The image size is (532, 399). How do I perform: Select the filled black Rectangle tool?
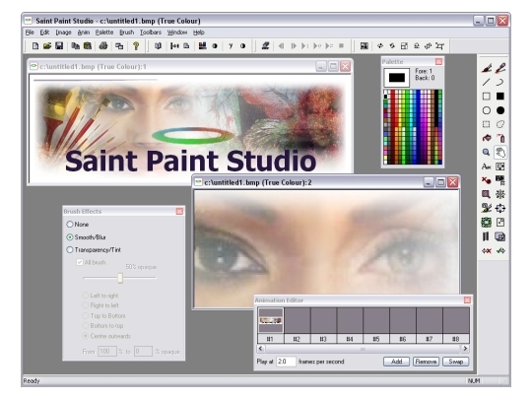(x=500, y=97)
